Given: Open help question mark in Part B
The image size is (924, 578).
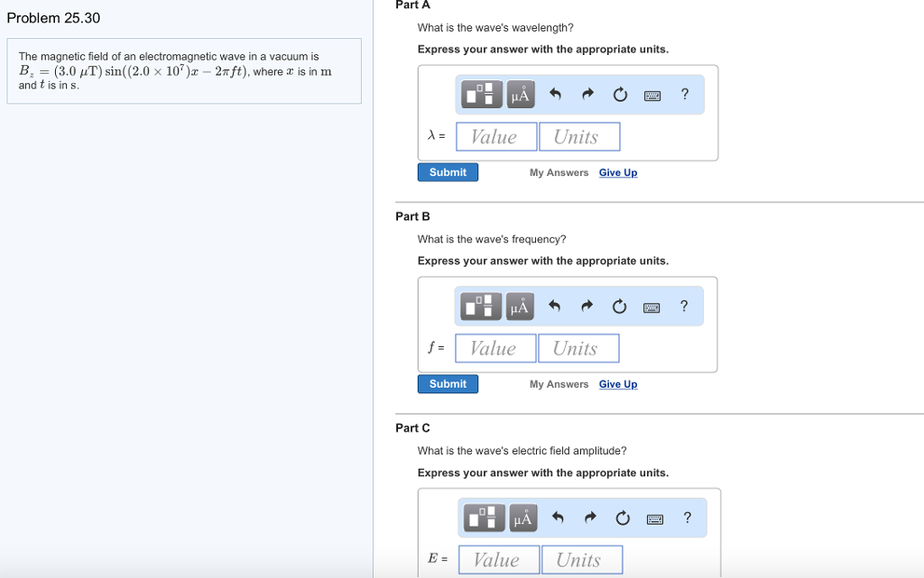Looking at the screenshot, I should click(x=684, y=306).
